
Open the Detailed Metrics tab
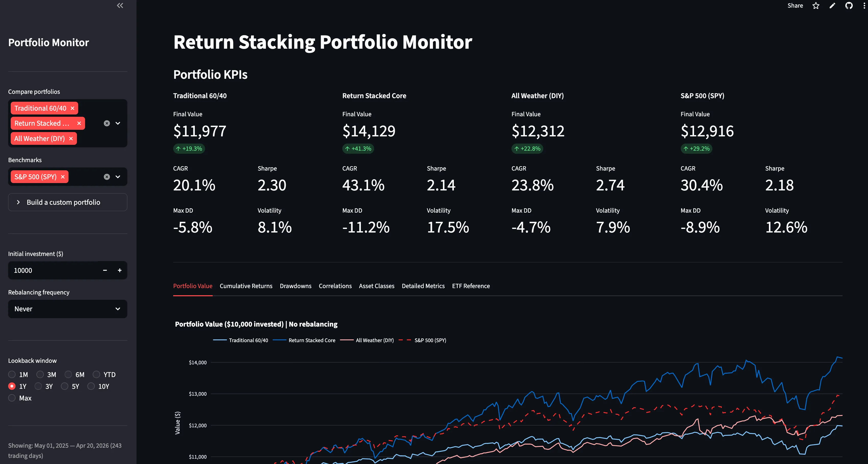tap(423, 286)
